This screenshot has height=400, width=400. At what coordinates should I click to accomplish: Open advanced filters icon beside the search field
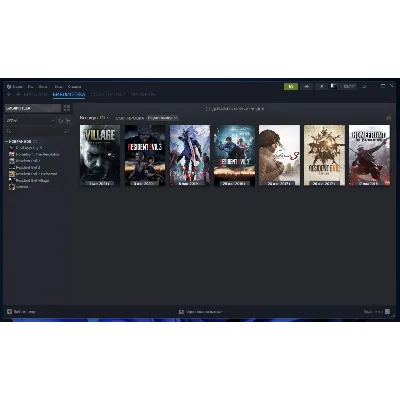click(67, 131)
